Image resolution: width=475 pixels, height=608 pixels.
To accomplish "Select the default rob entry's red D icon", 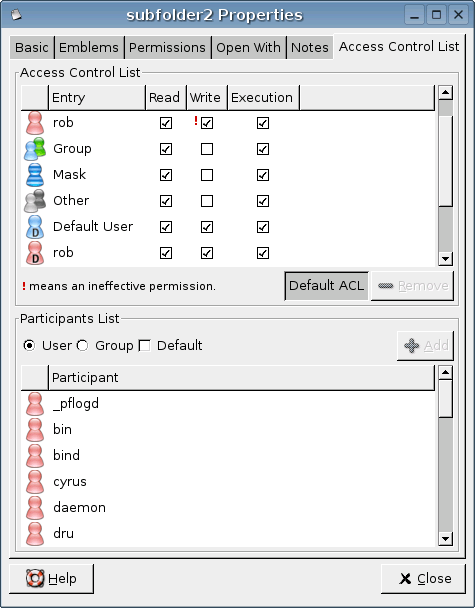I will [x=35, y=253].
